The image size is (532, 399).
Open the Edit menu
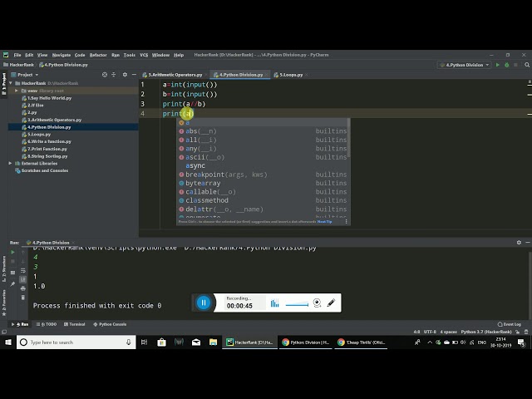pyautogui.click(x=29, y=55)
